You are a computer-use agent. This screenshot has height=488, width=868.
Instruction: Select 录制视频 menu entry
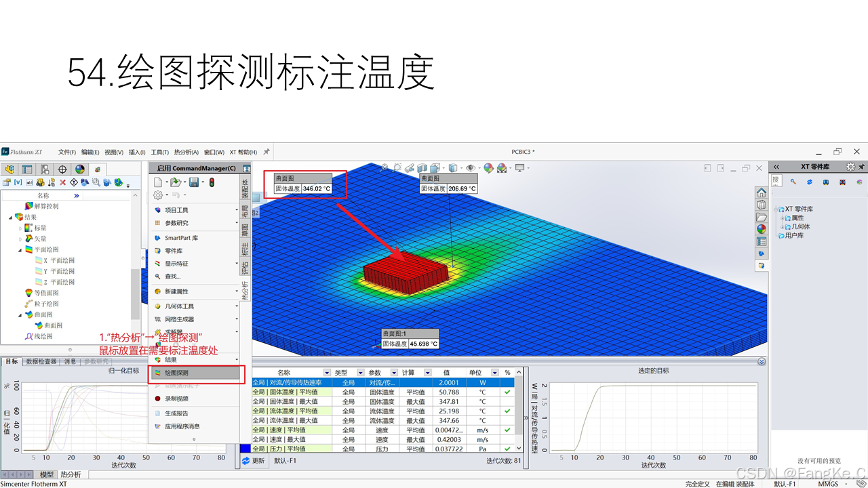point(176,399)
